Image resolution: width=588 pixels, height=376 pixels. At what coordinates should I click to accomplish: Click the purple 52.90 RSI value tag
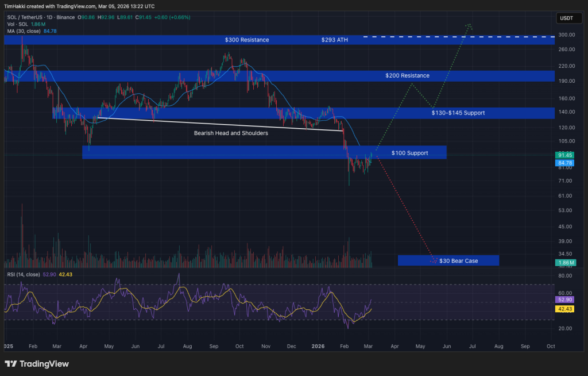(565, 300)
